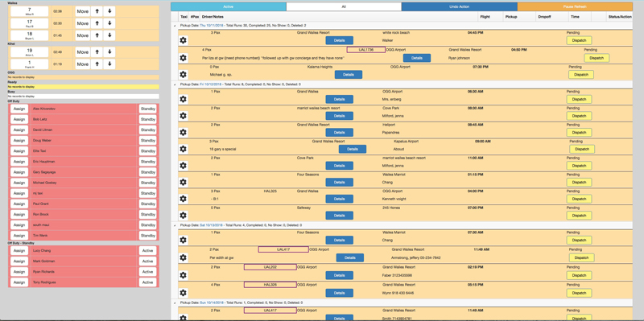Viewport: 644px width, 321px height.
Task: Open gear menu for Faber run
Action: click(184, 275)
